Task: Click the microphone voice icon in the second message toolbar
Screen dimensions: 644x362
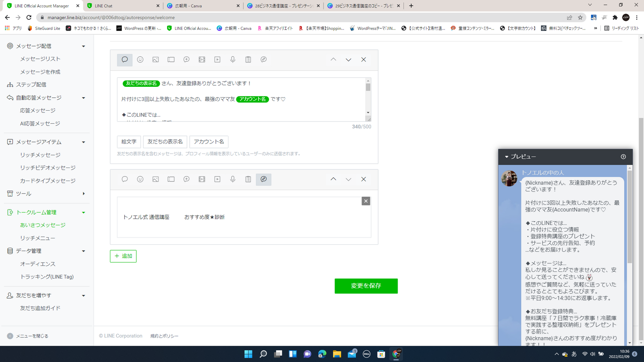Action: click(233, 179)
